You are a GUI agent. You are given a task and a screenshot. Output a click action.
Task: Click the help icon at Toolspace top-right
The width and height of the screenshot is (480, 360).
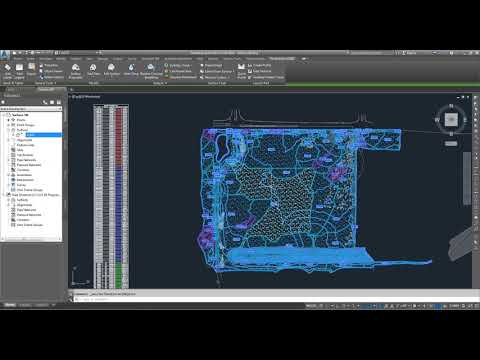click(59, 102)
